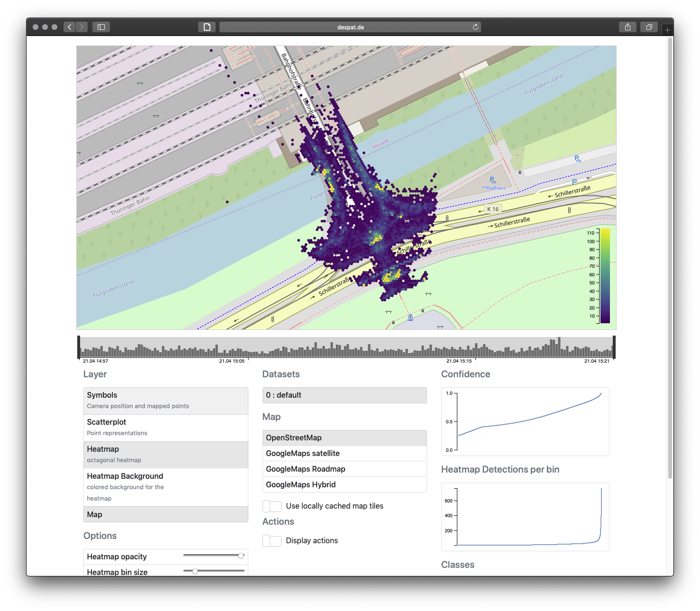Click the new tab plus icon
Screen dimensions: 700x611
[x=667, y=29]
